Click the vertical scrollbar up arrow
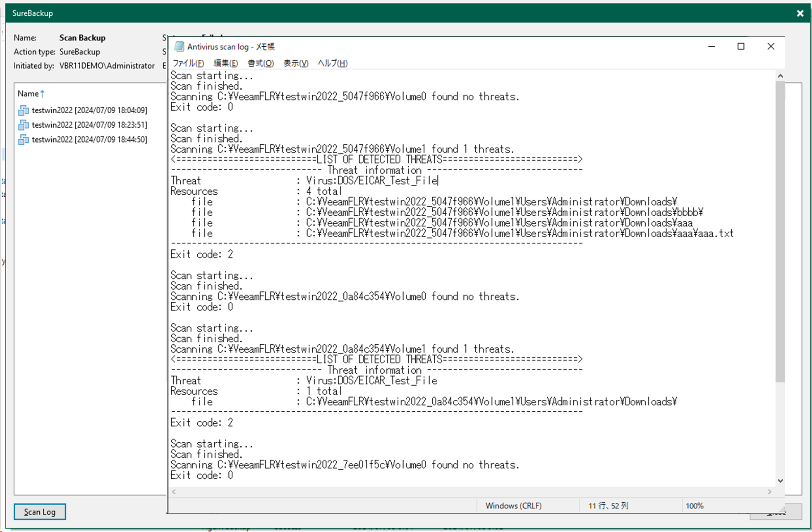The width and height of the screenshot is (812, 532). tap(780, 76)
